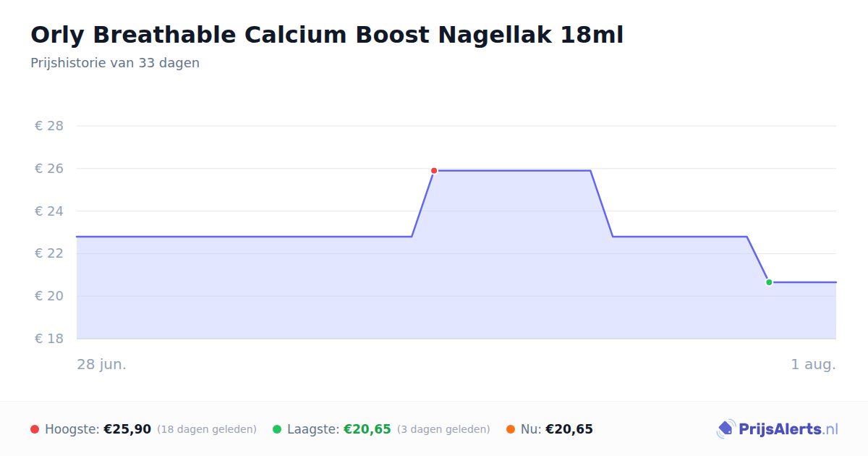868x456 pixels.
Task: Click the 1 aug. end date label
Action: (x=813, y=364)
